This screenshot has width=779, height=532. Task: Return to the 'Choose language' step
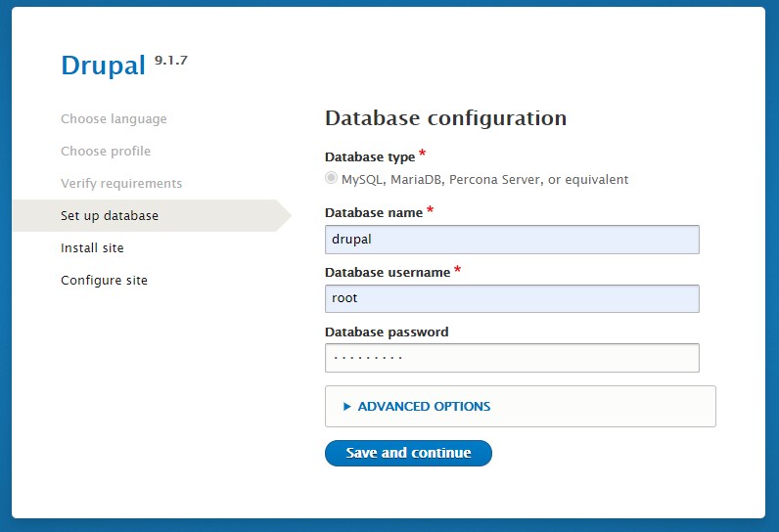coord(114,119)
